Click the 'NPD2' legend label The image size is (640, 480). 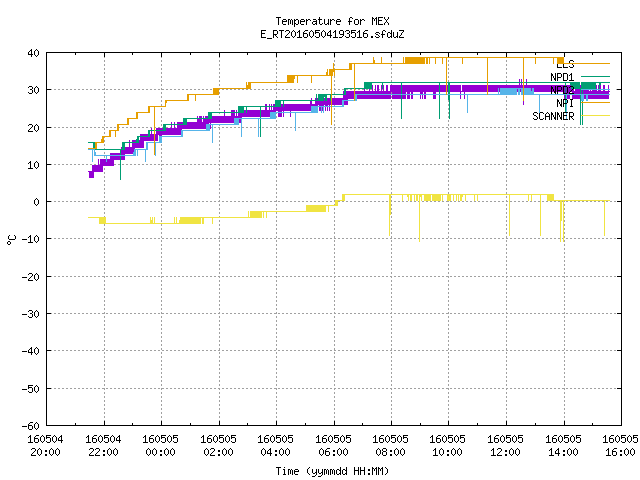(x=562, y=90)
